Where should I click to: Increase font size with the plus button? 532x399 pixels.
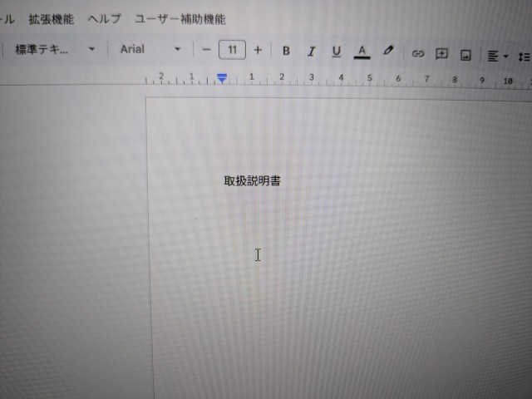click(258, 50)
